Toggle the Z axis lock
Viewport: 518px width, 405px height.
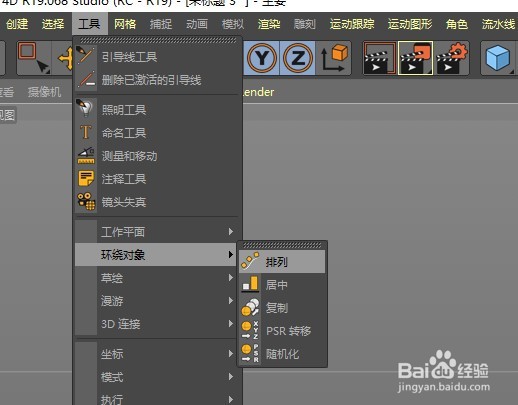point(298,58)
